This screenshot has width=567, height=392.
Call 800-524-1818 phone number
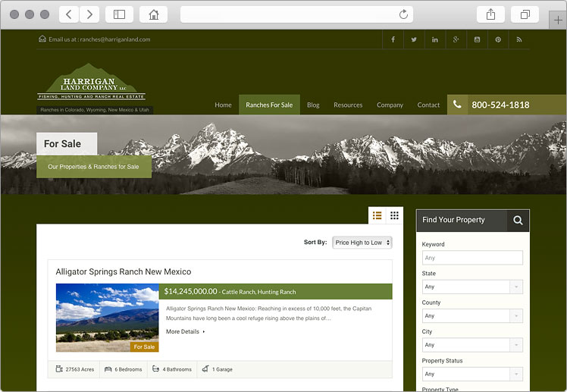tap(500, 105)
